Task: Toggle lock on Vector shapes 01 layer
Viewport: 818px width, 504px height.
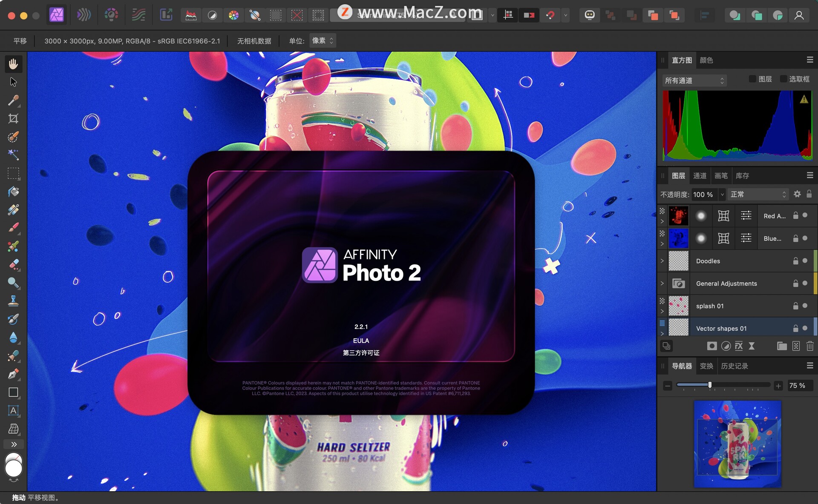Action: point(795,328)
